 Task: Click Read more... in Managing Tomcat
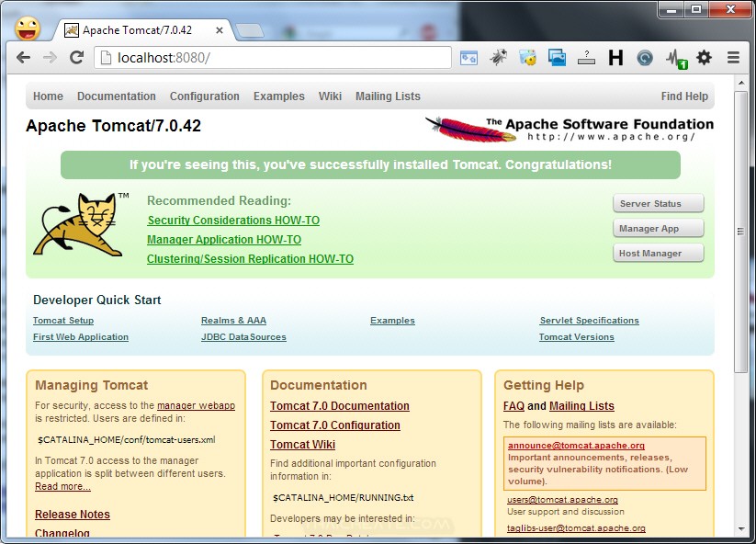coord(62,486)
